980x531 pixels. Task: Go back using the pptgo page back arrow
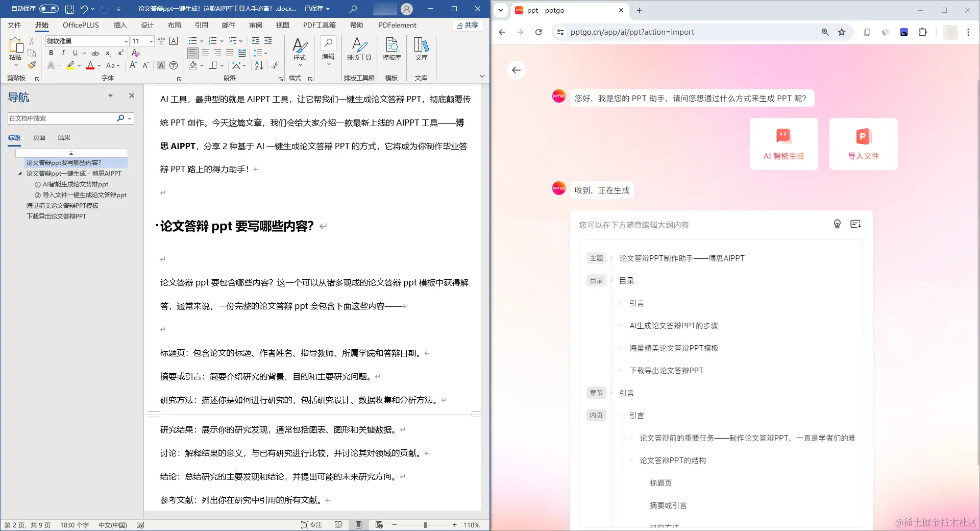pos(517,70)
